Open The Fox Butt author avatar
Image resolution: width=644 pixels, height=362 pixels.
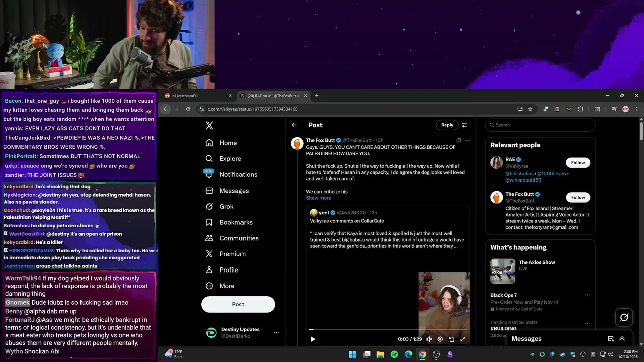(x=297, y=143)
